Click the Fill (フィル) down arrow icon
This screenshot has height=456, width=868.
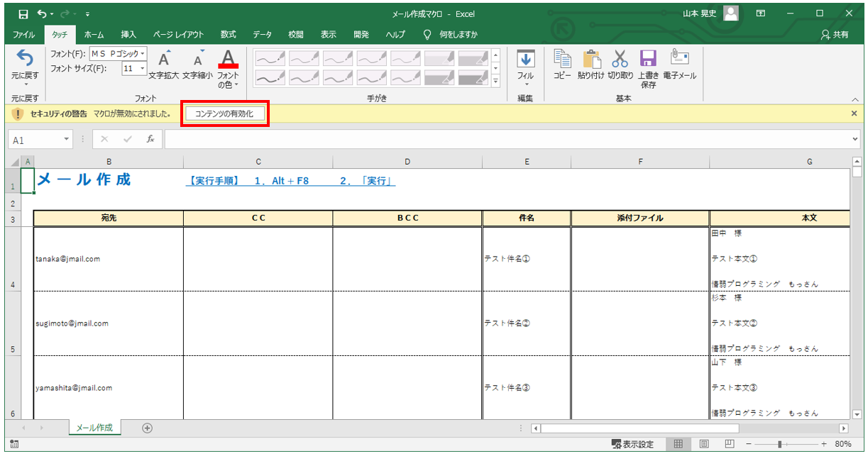(525, 60)
